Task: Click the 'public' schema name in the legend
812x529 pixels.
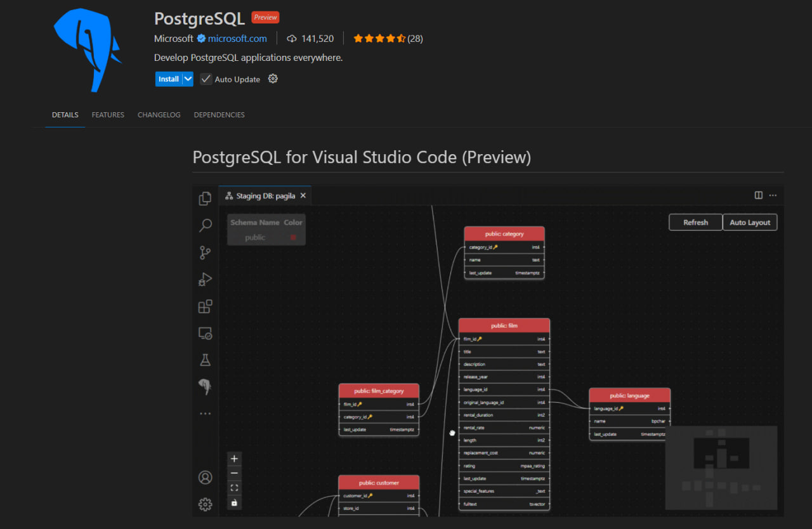Action: point(255,237)
